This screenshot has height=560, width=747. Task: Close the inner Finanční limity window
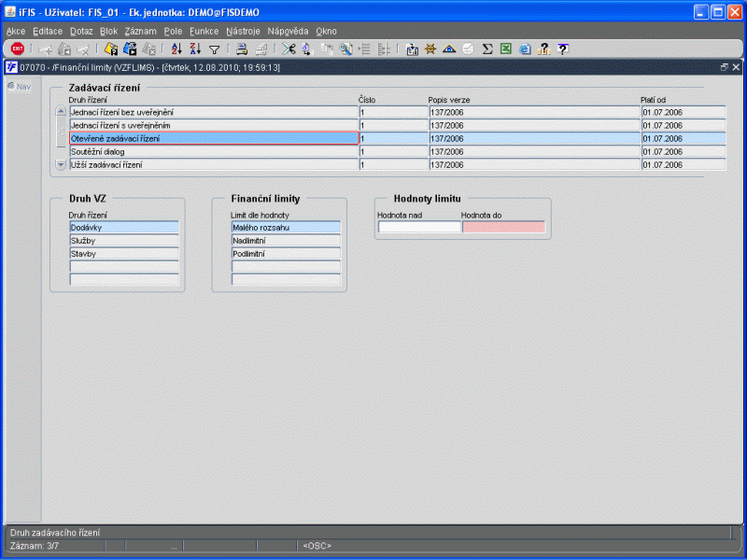[736, 67]
